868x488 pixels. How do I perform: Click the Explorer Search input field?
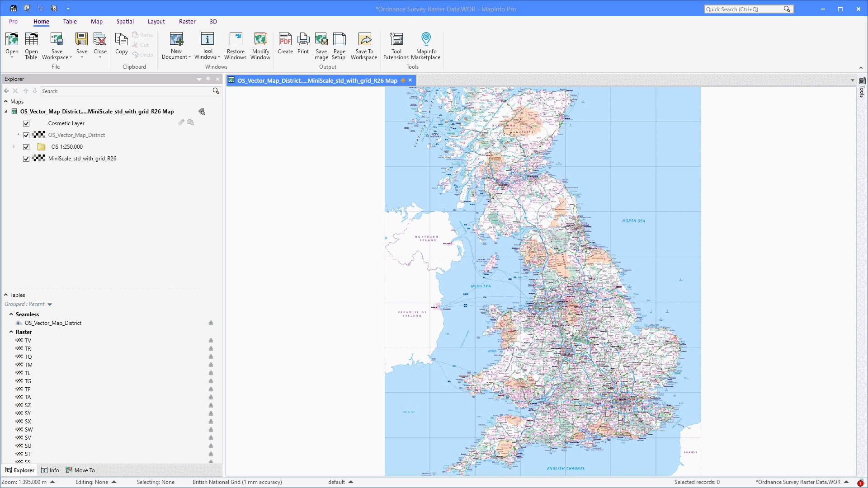click(127, 91)
